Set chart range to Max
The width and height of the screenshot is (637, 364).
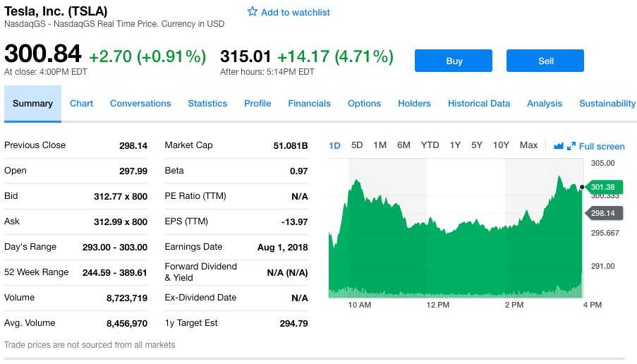528,145
